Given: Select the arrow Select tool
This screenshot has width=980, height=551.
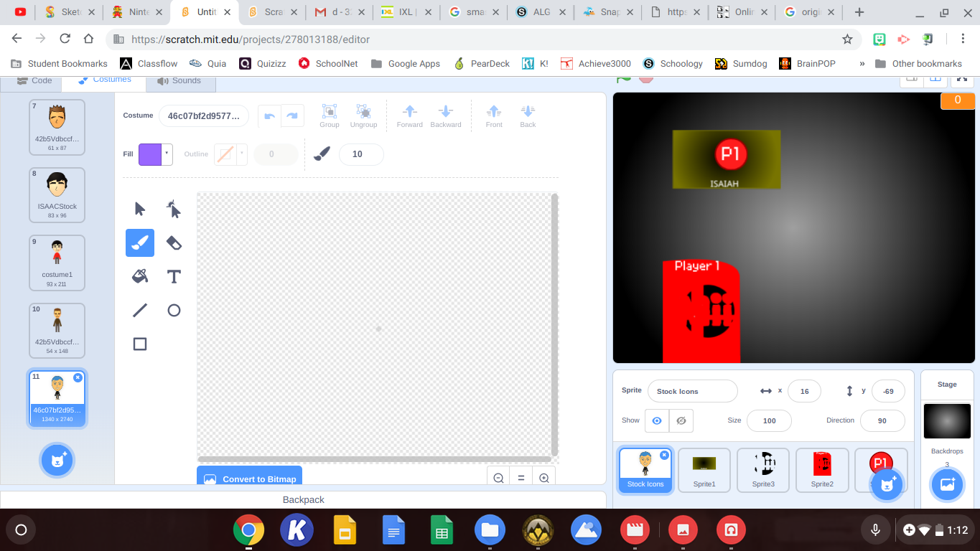Looking at the screenshot, I should (x=140, y=209).
